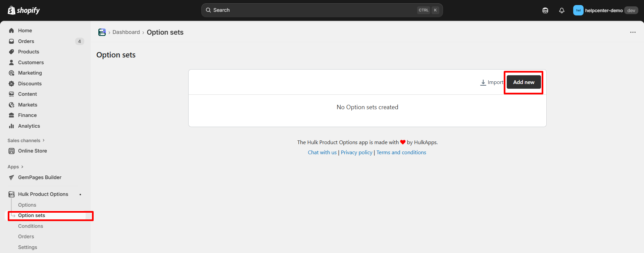
Task: Expand the Apps section chevron
Action: [x=22, y=167]
